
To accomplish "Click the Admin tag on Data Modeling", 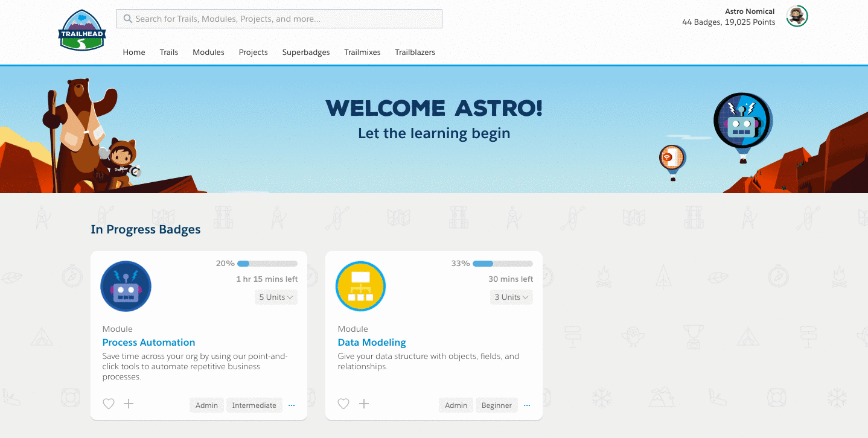I will [x=456, y=405].
